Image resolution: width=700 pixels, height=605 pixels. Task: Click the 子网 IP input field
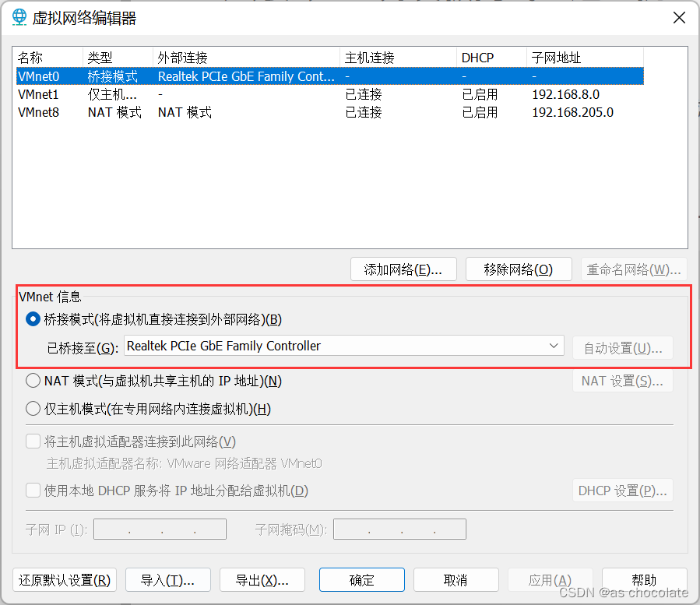(160, 529)
